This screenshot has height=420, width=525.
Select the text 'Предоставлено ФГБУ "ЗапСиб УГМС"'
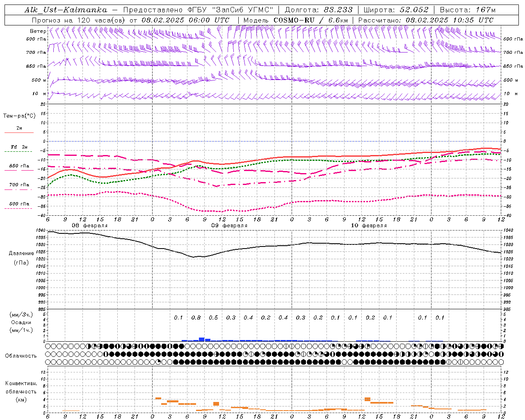[198, 10]
